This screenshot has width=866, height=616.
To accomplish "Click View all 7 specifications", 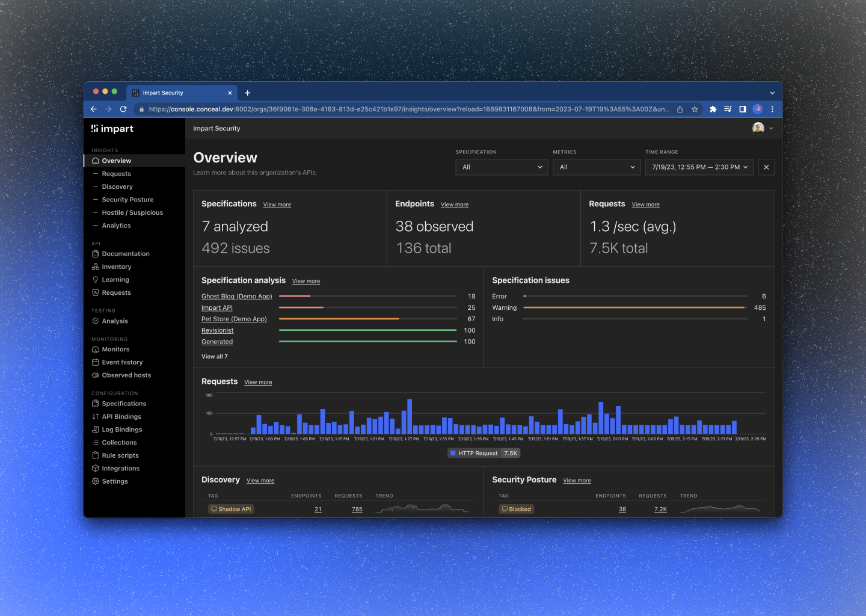I will pyautogui.click(x=215, y=357).
